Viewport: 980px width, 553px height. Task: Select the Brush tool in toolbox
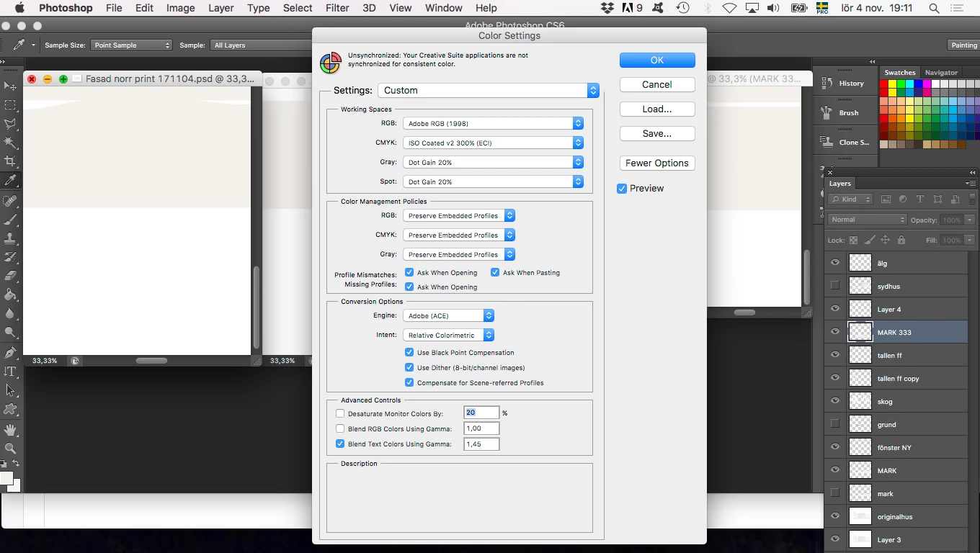(10, 220)
